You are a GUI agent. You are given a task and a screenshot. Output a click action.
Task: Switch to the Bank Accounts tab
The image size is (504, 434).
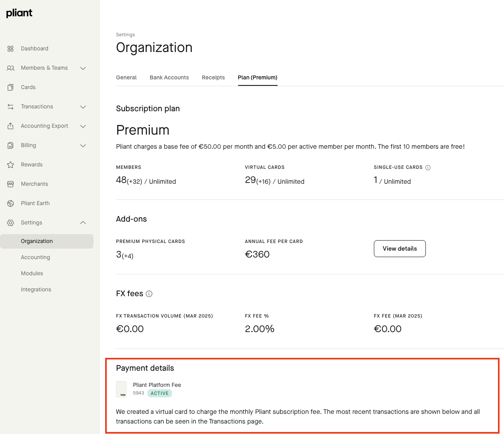169,77
